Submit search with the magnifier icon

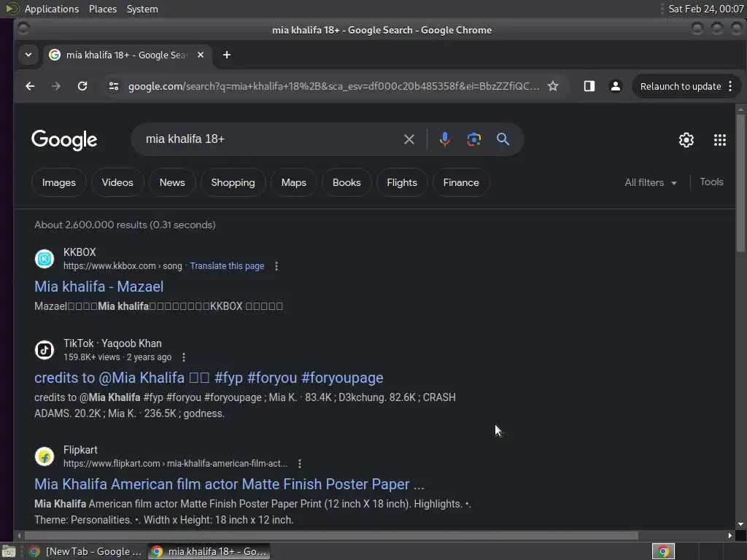[503, 139]
